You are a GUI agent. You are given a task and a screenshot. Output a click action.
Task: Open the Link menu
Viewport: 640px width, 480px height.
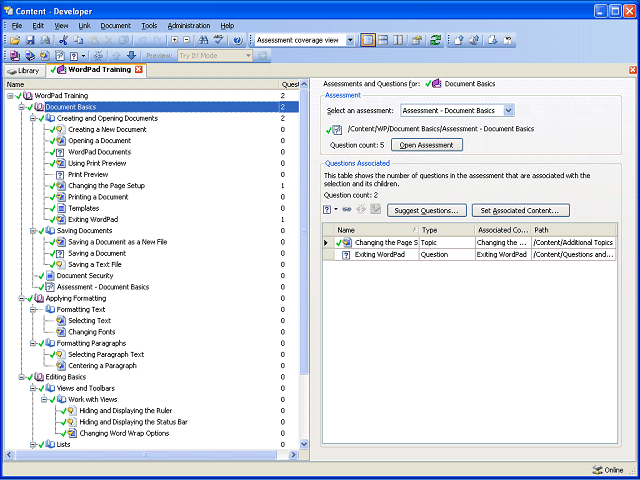pyautogui.click(x=84, y=26)
